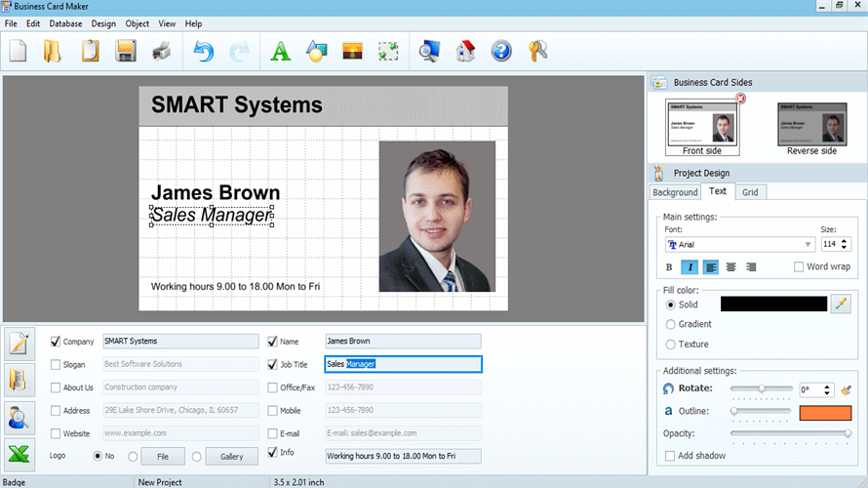Switch to the Background tab
The image size is (868, 488).
pyautogui.click(x=675, y=192)
